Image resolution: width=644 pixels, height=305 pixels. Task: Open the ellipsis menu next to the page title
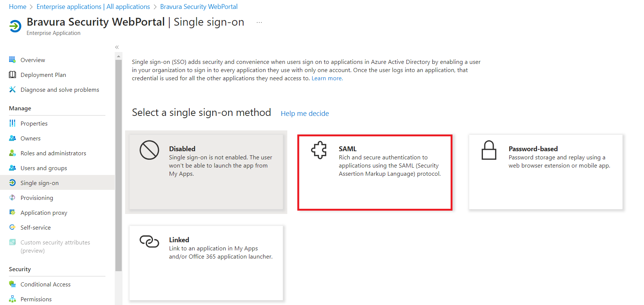point(259,22)
